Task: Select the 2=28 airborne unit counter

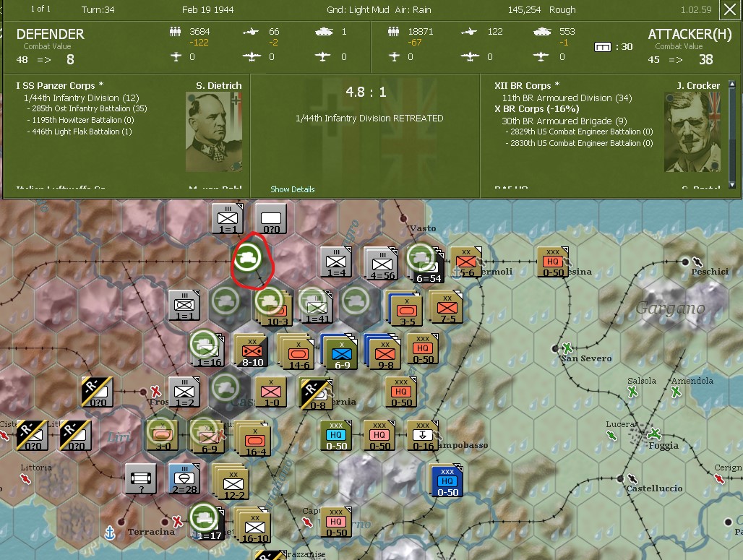Action: [184, 479]
